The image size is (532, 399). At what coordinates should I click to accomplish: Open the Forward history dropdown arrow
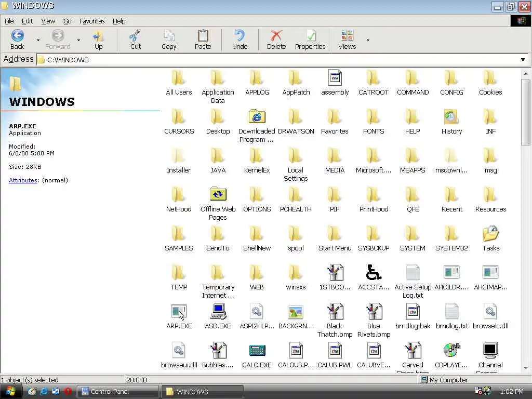click(78, 40)
